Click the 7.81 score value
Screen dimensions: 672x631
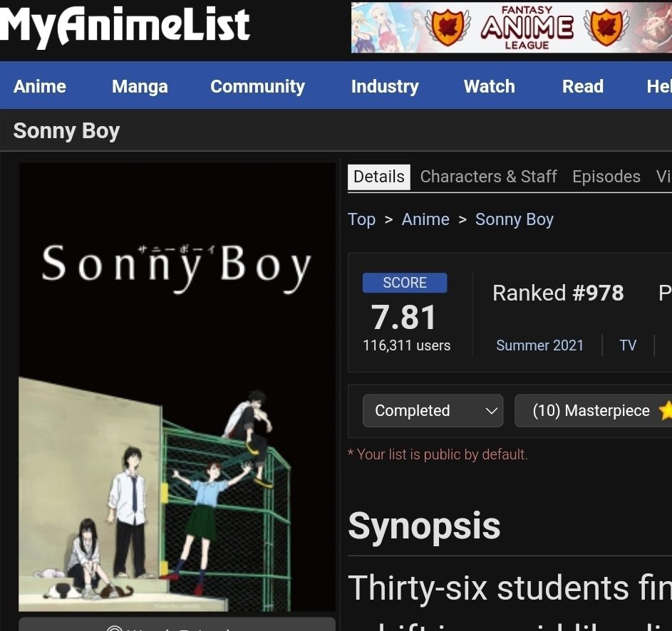click(x=404, y=318)
